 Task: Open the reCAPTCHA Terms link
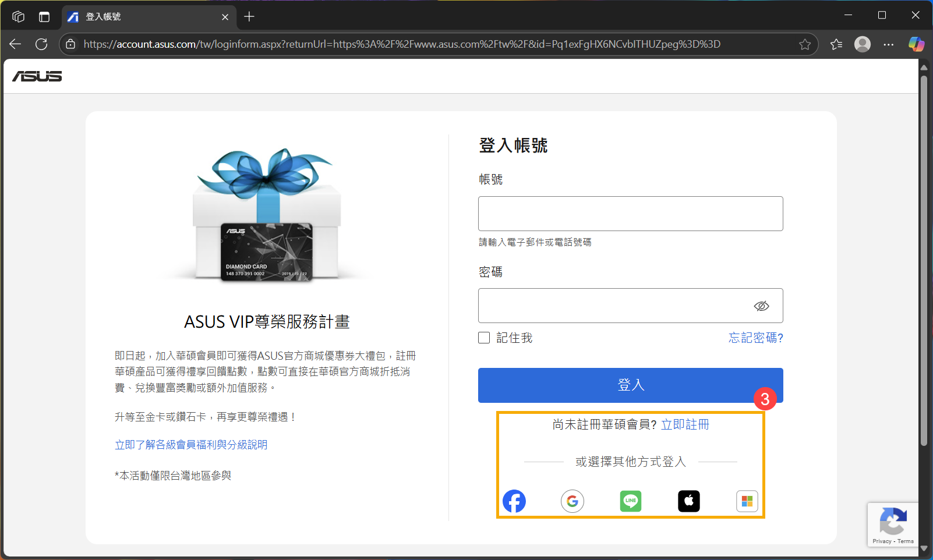click(906, 541)
